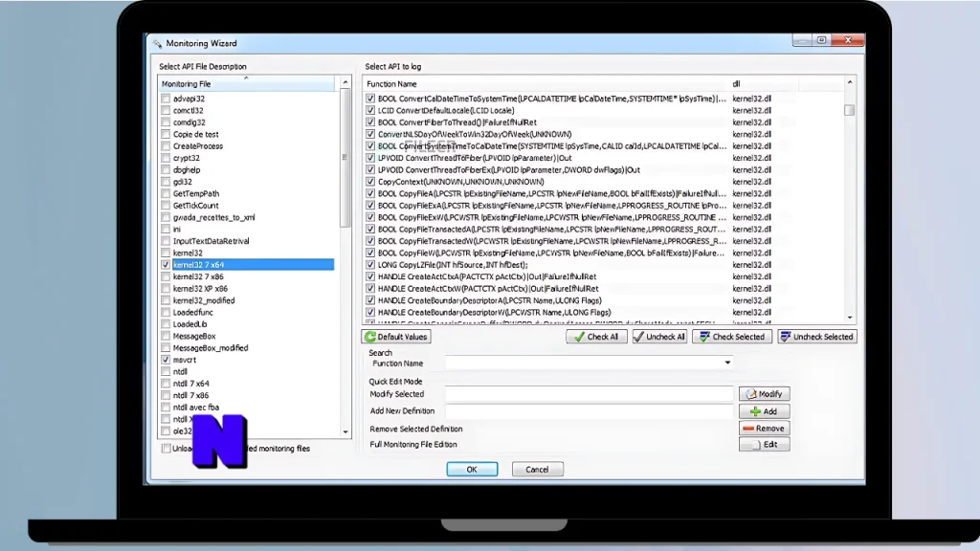980x551 pixels.
Task: Tick the MessageBox checkbox
Action: 166,336
